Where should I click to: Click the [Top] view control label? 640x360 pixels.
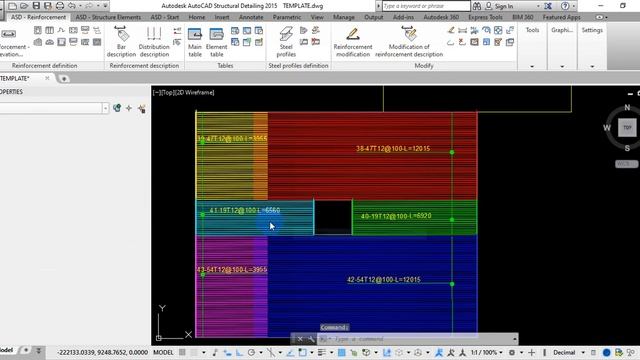pos(168,93)
